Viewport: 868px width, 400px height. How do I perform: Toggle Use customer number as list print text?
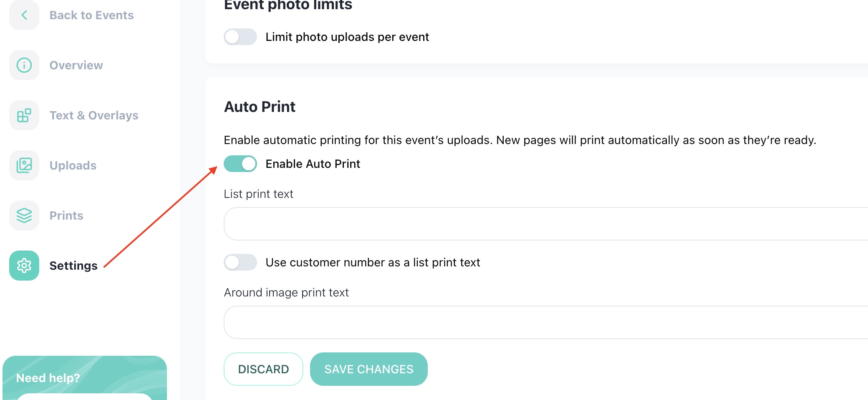[240, 262]
